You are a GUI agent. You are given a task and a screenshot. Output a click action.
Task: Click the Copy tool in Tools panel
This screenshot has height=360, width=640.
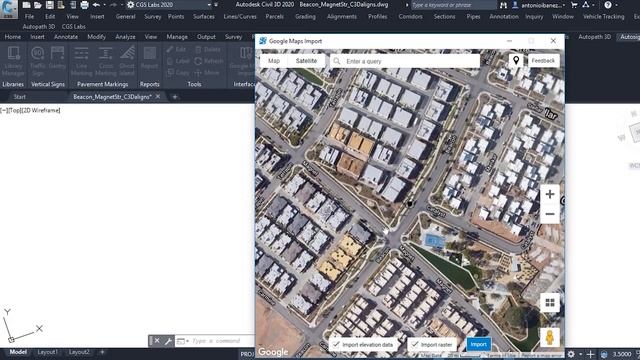pos(178,73)
